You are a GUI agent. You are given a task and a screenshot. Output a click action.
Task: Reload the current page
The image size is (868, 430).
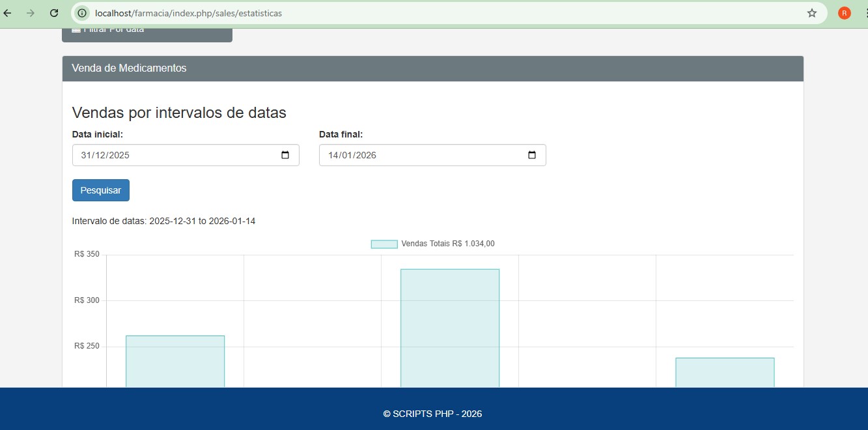click(x=54, y=13)
